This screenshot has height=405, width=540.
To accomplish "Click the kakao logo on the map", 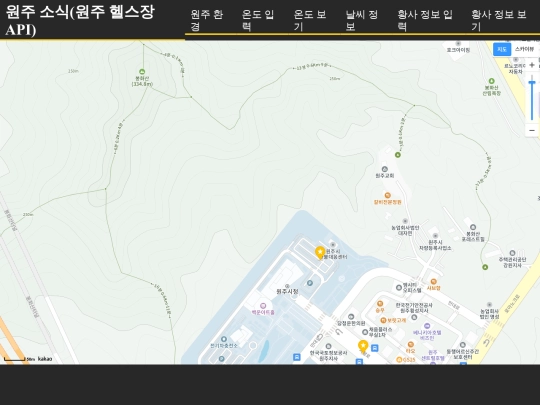I will 45,359.
